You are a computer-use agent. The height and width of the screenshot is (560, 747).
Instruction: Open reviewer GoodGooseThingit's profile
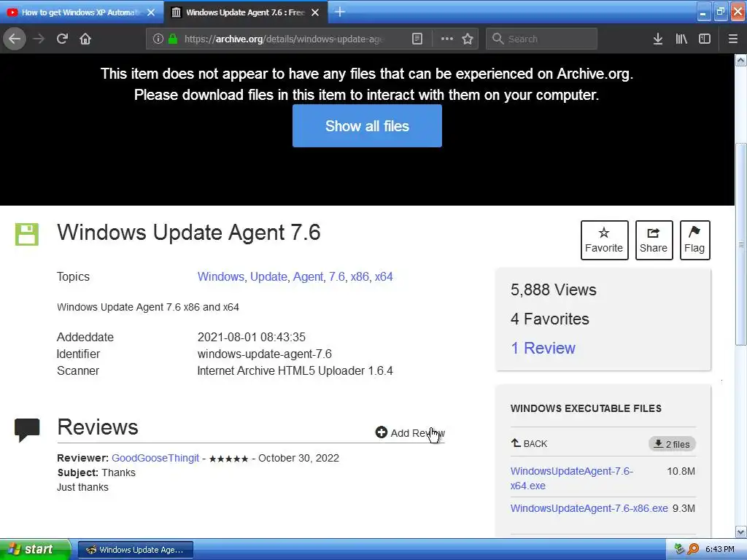click(x=155, y=458)
